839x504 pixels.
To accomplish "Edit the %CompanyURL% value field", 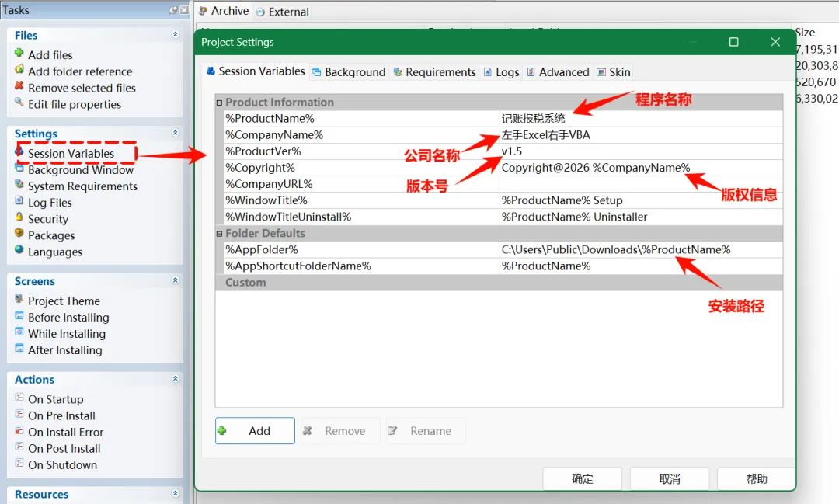I will pyautogui.click(x=640, y=184).
